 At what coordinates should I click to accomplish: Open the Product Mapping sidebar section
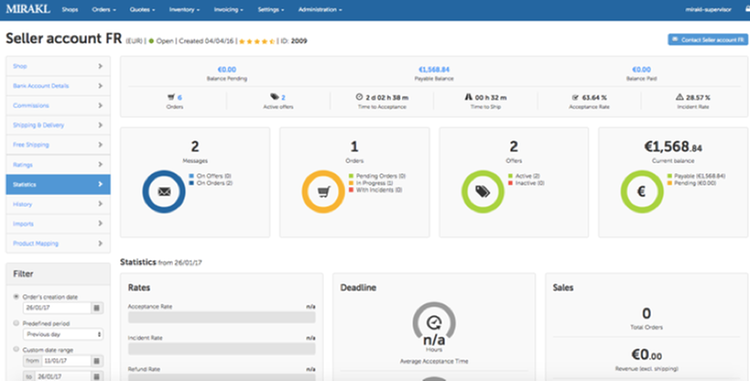click(58, 243)
